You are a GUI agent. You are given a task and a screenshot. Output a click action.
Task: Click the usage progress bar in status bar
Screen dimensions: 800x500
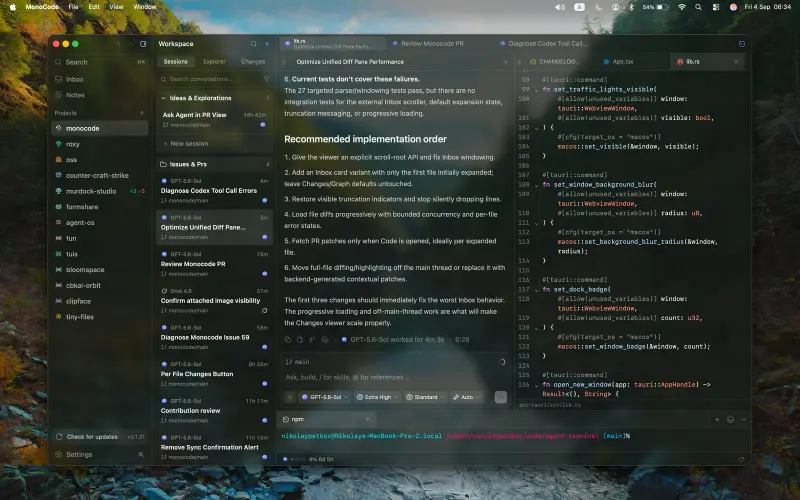[298, 459]
